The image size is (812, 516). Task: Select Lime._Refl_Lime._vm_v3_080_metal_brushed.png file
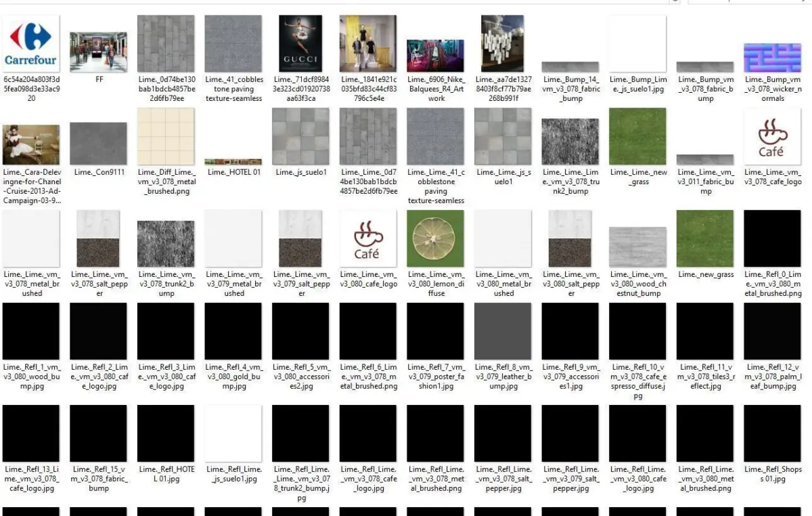point(705,433)
